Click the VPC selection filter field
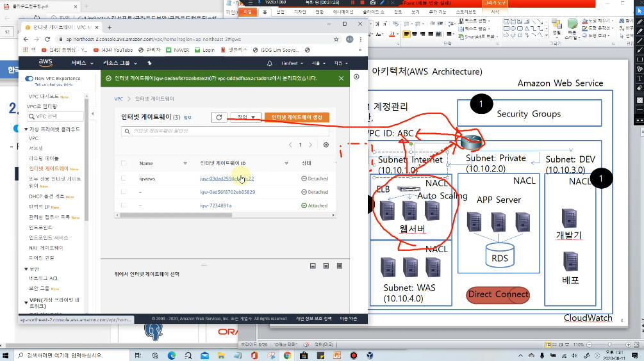The image size is (644, 361). 55,116
